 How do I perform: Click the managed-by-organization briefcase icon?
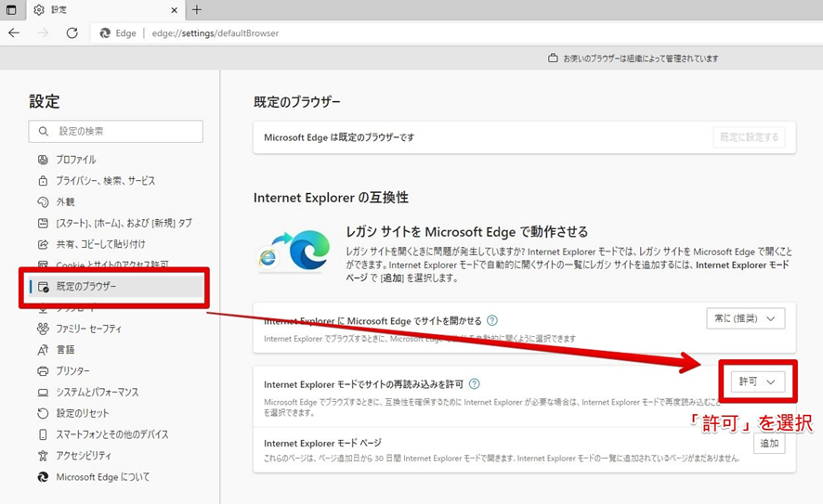point(553,58)
